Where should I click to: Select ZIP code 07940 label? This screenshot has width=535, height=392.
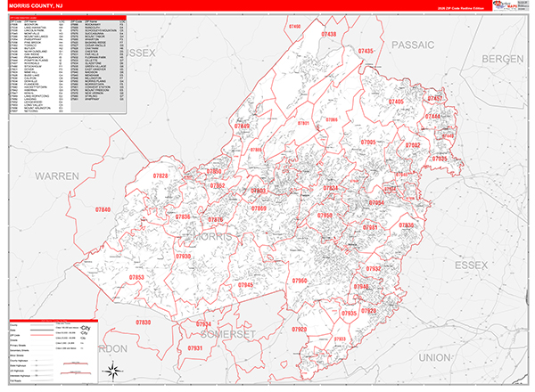point(361,286)
